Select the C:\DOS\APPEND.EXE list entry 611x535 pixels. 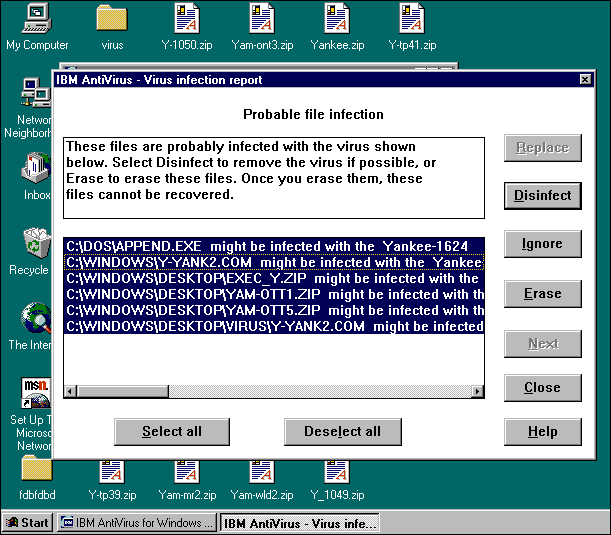click(x=274, y=246)
